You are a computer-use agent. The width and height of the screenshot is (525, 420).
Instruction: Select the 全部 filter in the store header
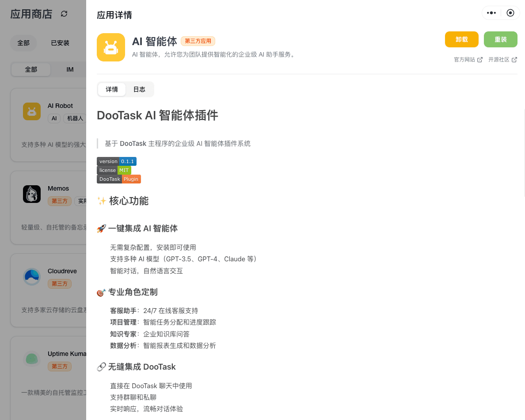coord(23,43)
